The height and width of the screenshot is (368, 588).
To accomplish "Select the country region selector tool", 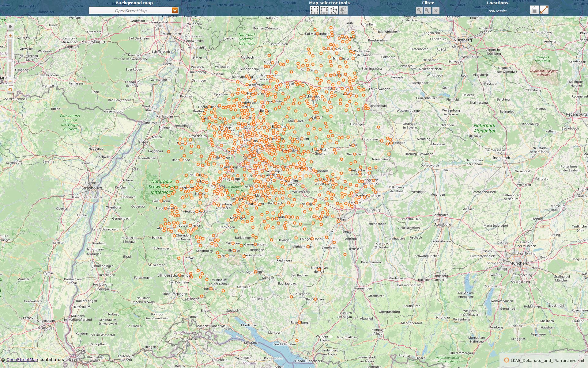I will (x=343, y=10).
